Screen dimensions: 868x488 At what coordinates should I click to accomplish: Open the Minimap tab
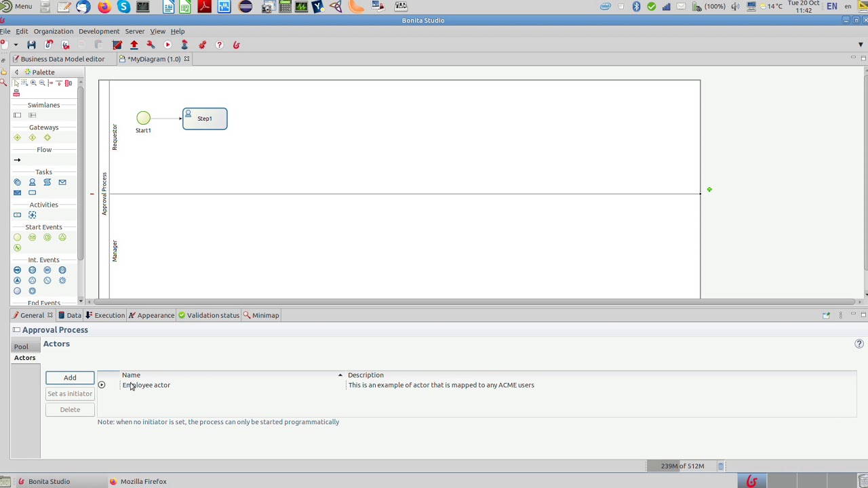(x=261, y=315)
